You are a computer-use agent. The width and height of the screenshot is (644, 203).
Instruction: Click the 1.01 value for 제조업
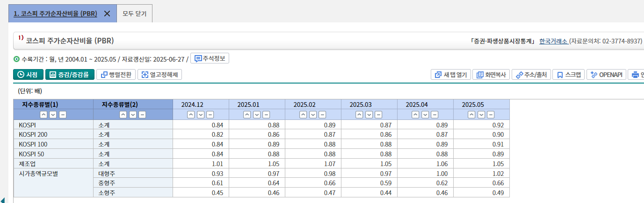point(217,164)
